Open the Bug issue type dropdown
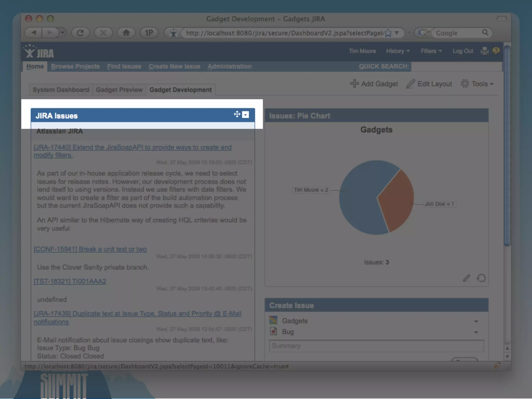Screen dimensions: 532x399 pos(476,332)
